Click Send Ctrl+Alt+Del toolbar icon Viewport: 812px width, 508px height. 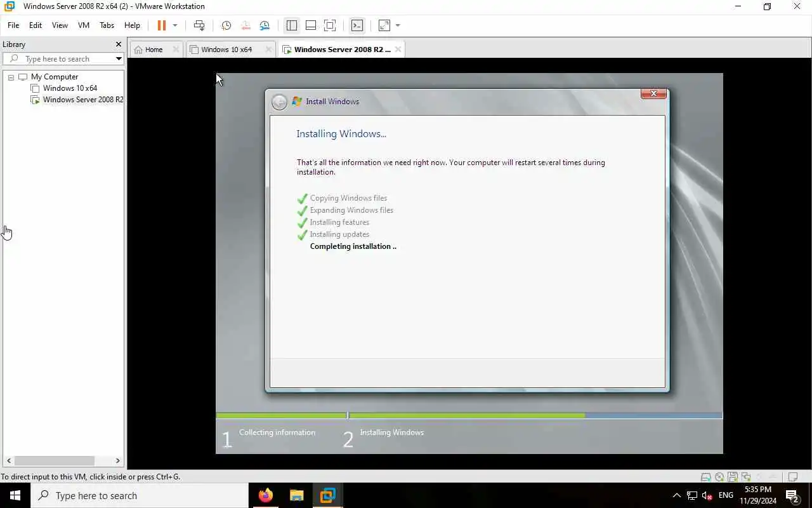(199, 25)
